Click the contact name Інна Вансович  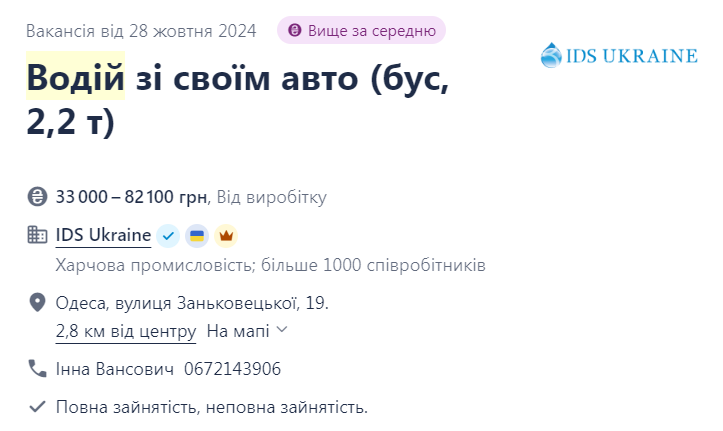click(115, 369)
